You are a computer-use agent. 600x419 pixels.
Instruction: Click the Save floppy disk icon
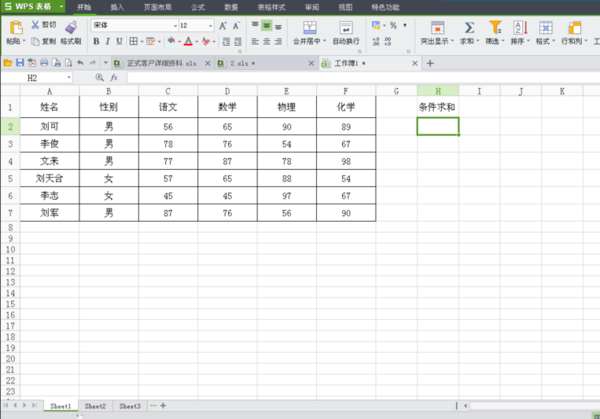[20, 63]
